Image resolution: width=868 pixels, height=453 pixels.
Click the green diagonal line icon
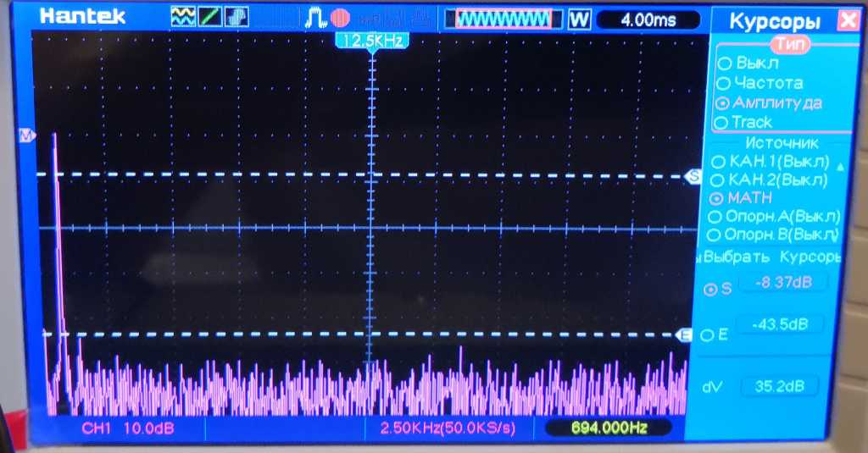(210, 17)
